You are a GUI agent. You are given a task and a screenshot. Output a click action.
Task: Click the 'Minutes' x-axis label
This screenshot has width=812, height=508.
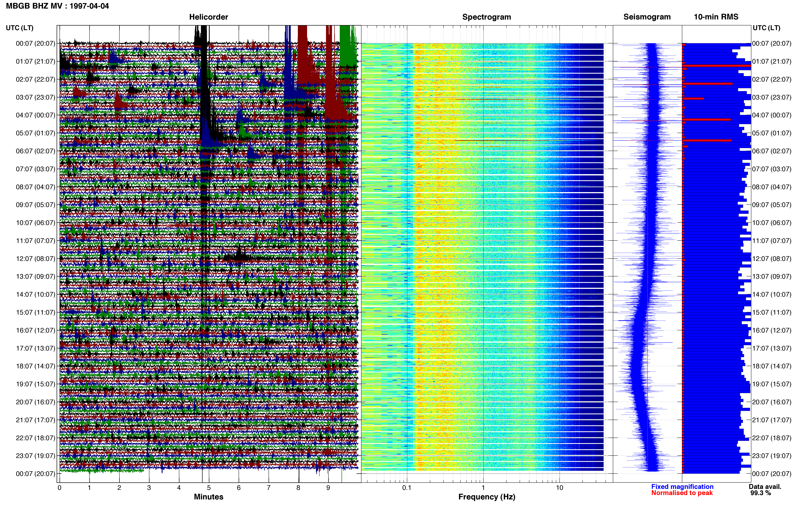[x=209, y=497]
